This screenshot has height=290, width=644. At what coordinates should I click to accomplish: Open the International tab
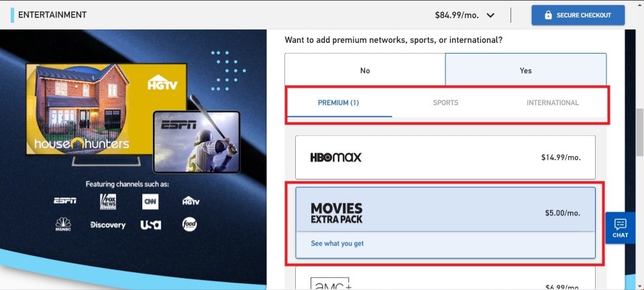coord(552,102)
